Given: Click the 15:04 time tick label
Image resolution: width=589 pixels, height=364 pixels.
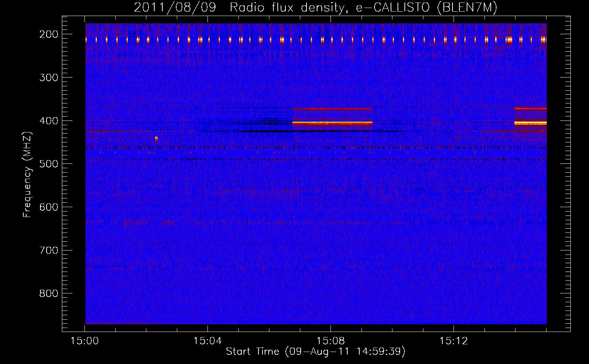Looking at the screenshot, I should point(207,341).
